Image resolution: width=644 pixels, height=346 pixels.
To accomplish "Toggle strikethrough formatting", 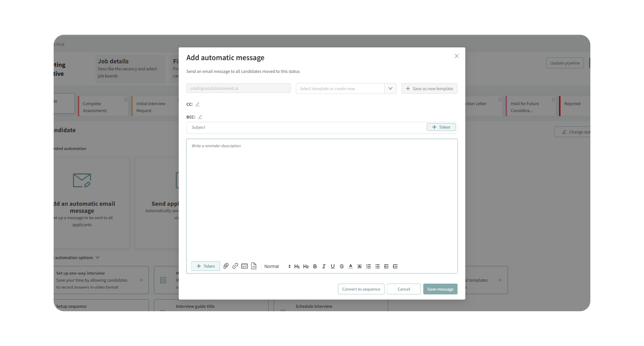I will click(x=341, y=266).
